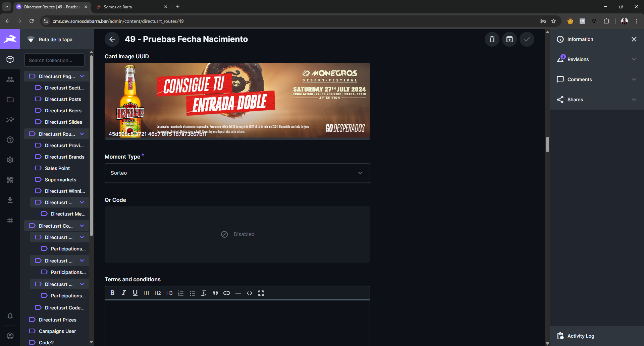The height and width of the screenshot is (346, 644).
Task: Collapse Directusrt Rou... folder chevron
Action: point(82,134)
